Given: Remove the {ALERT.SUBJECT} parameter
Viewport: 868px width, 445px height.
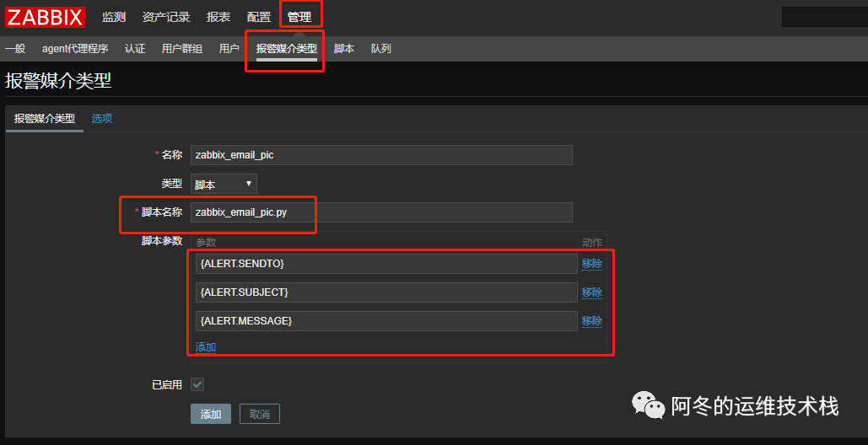Looking at the screenshot, I should [592, 292].
